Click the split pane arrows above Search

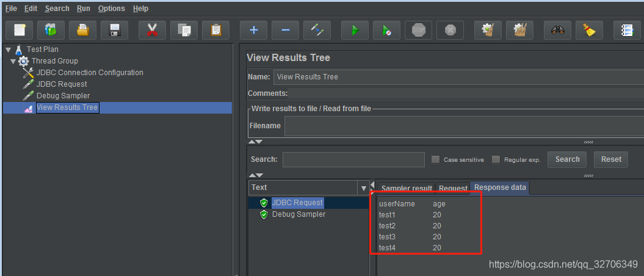(256, 142)
